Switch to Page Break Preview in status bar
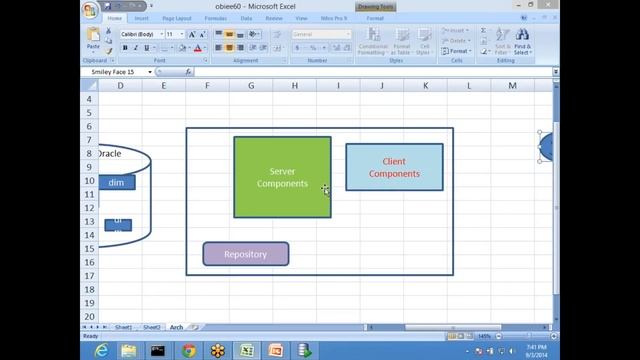 (x=470, y=336)
